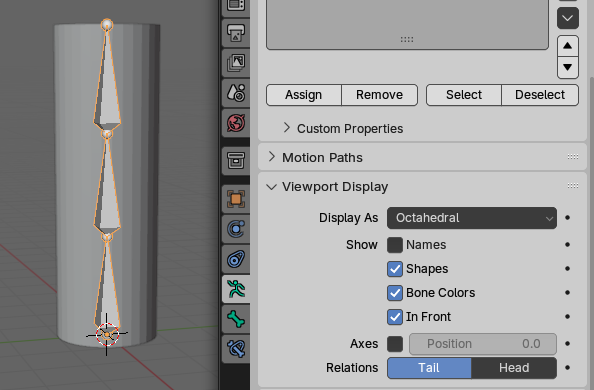Collapse the Viewport Display panel
The width and height of the screenshot is (594, 390).
tap(272, 186)
